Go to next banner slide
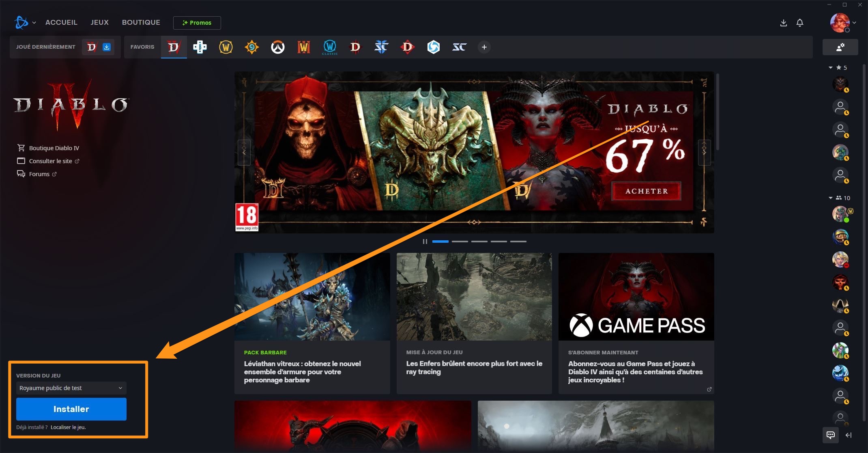 704,152
